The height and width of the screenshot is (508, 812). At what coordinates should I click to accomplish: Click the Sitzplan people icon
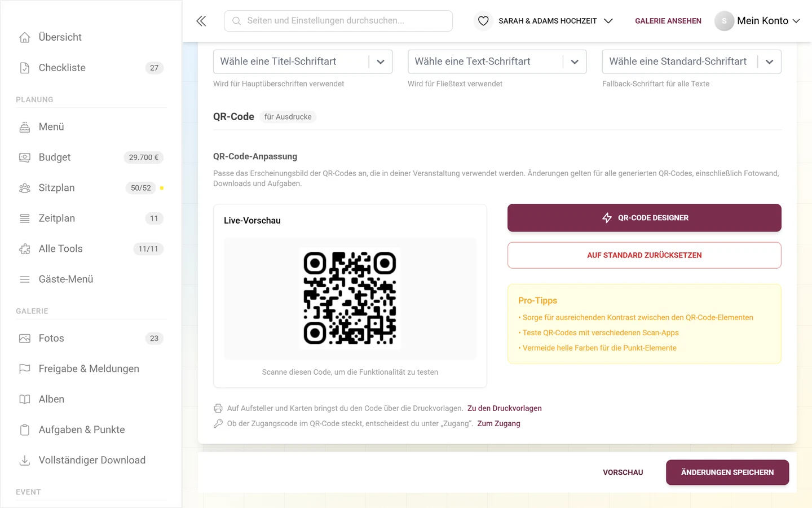pos(25,188)
